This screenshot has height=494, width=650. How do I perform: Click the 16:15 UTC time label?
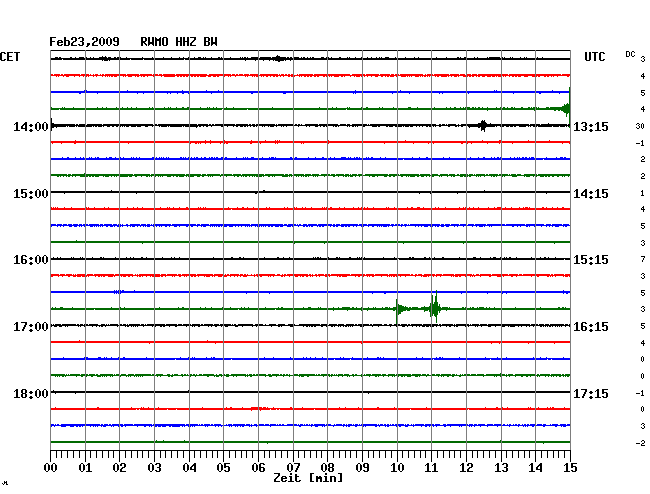tap(591, 327)
